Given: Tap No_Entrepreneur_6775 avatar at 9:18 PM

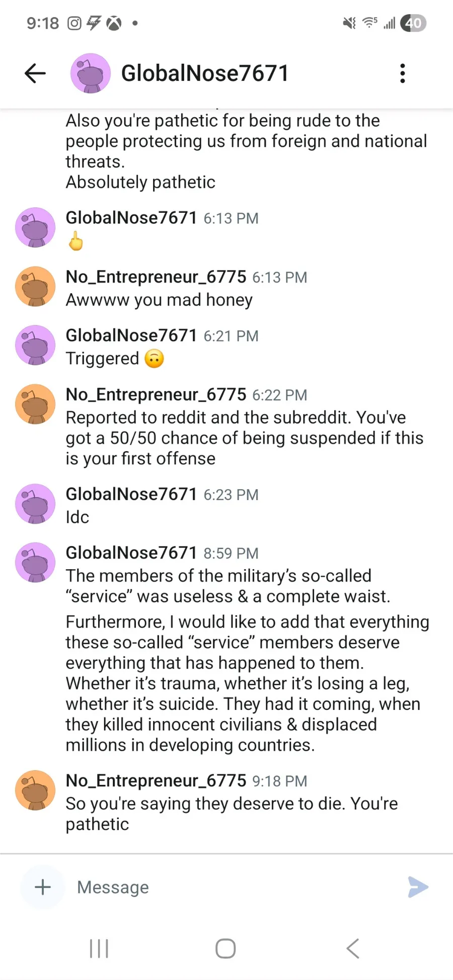Looking at the screenshot, I should [x=35, y=790].
